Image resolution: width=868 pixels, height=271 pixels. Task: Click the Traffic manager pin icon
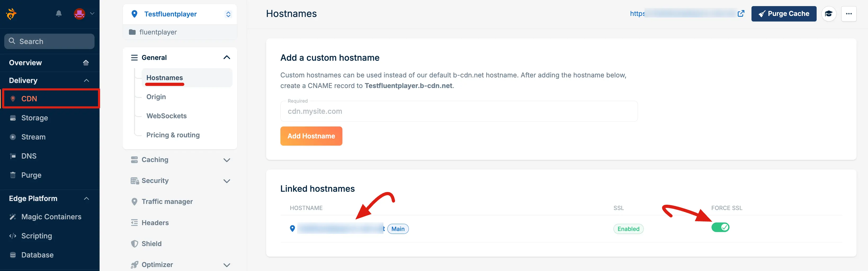(135, 202)
